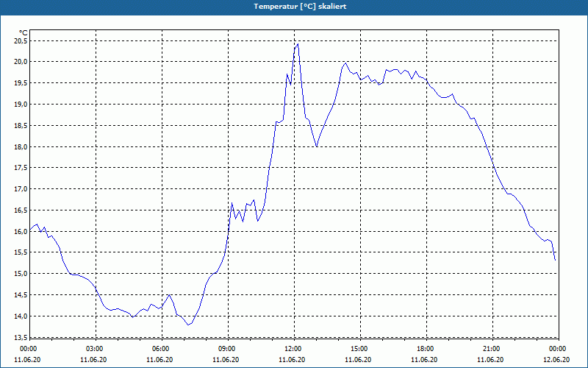Select the 12.06.20 date label

click(x=556, y=360)
